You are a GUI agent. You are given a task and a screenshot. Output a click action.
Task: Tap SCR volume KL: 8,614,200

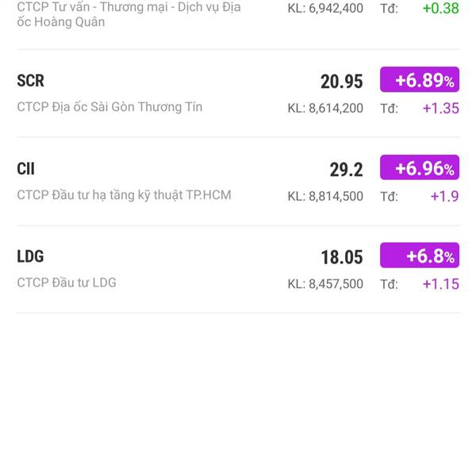pyautogui.click(x=325, y=108)
